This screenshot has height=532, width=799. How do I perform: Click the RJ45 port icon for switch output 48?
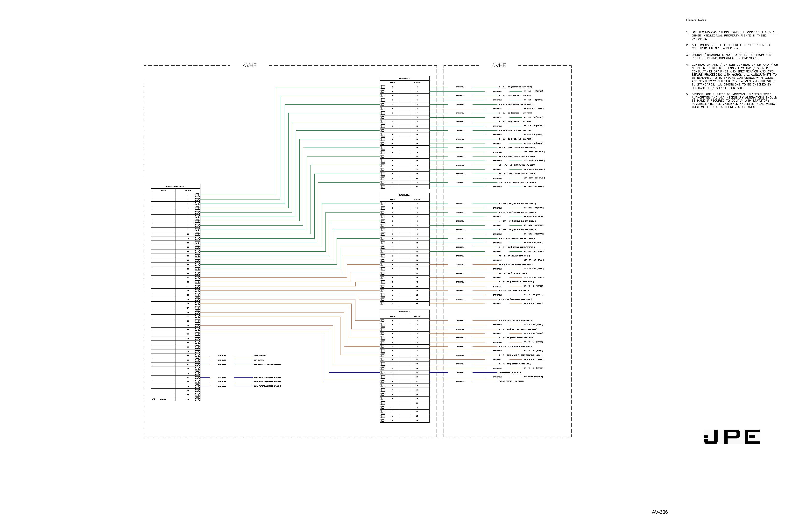pyautogui.click(x=197, y=399)
